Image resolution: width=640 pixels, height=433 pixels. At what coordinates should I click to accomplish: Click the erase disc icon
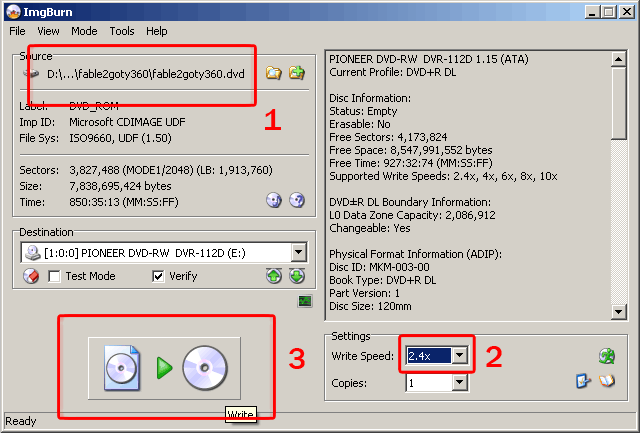click(x=31, y=276)
